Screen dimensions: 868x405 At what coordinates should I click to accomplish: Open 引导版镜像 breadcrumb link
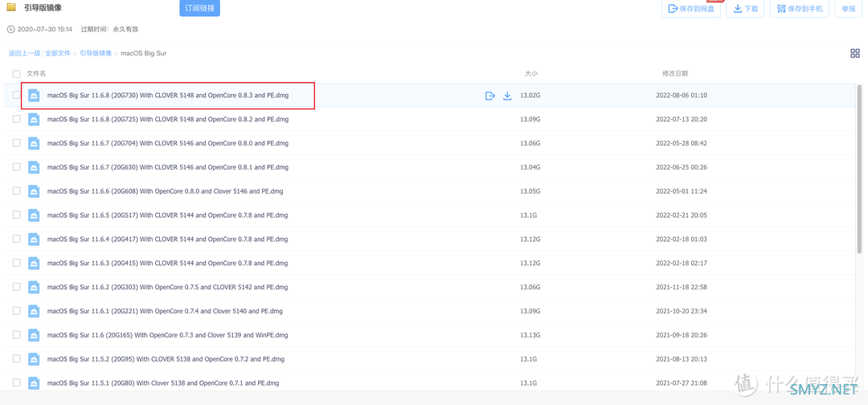[x=96, y=53]
